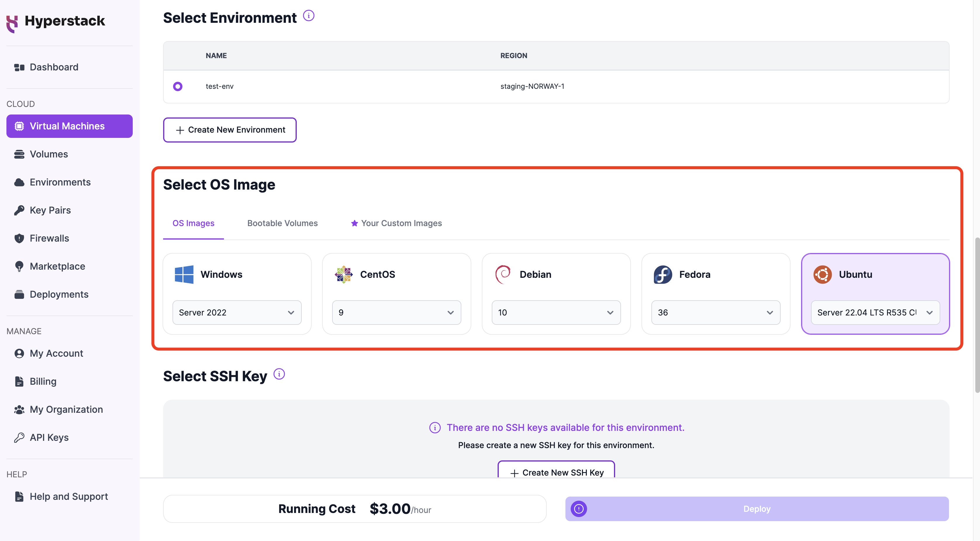980x541 pixels.
Task: Click the Hyperstack logo icon
Action: 13,24
